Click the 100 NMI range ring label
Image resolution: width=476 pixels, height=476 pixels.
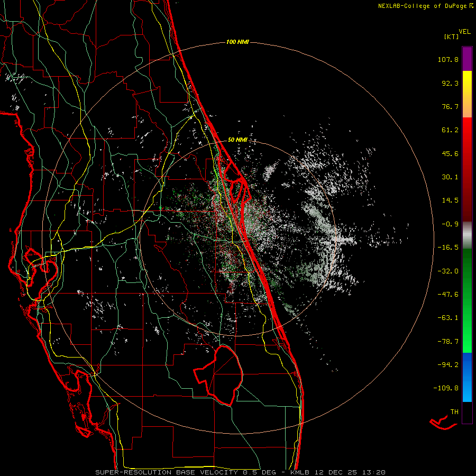tap(237, 42)
